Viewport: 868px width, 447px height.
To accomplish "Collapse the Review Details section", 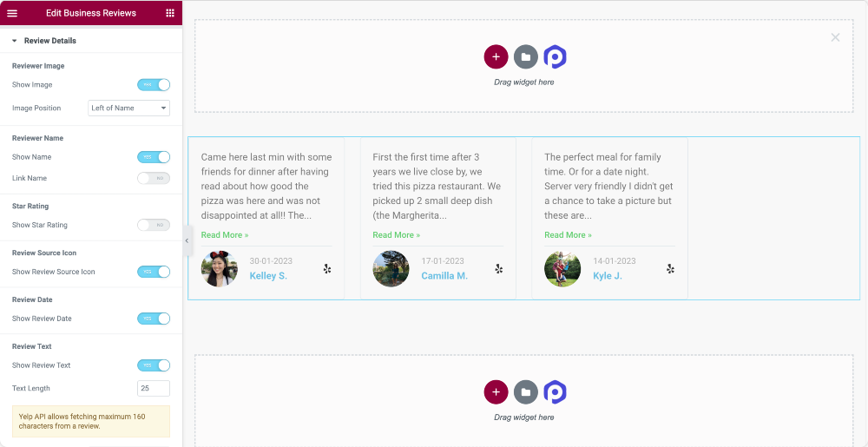I will click(x=91, y=41).
